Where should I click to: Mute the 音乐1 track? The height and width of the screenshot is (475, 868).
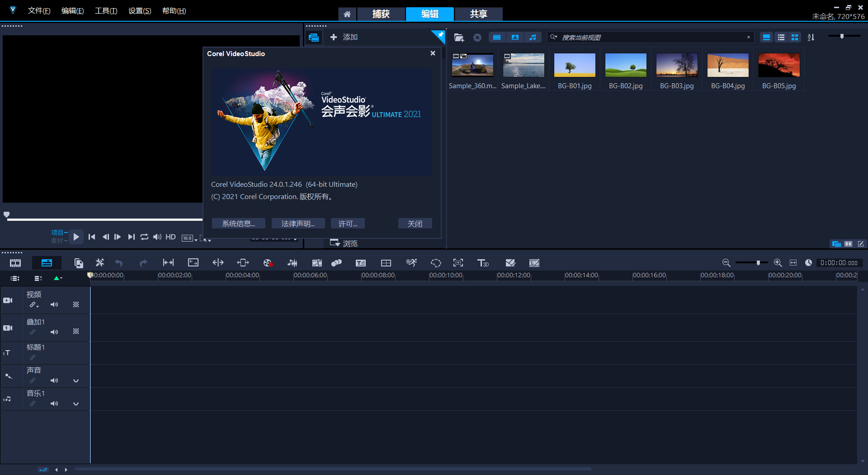pos(54,404)
